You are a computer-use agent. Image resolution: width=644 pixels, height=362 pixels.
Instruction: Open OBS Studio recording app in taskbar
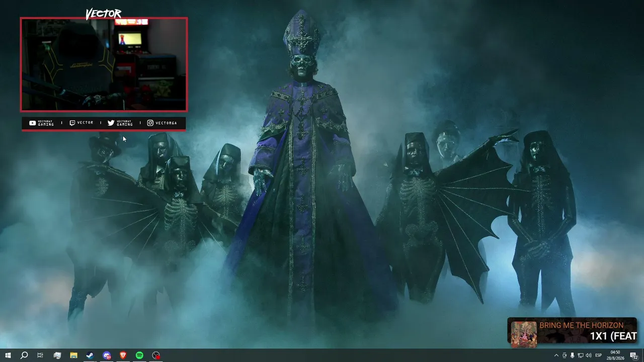coord(156,355)
